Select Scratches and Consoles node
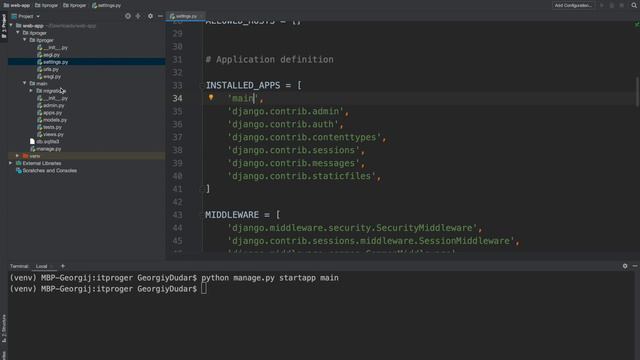This screenshot has width=640, height=360. 46,171
